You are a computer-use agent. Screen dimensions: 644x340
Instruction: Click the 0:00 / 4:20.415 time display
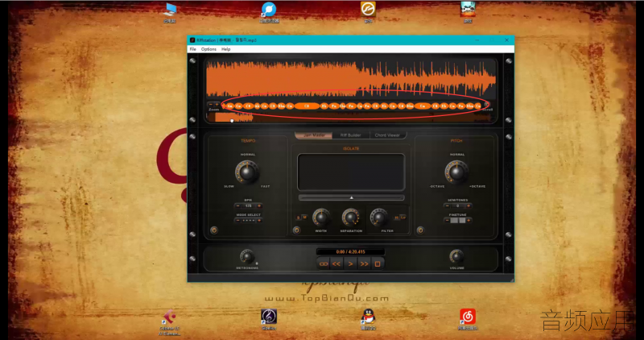click(x=350, y=251)
